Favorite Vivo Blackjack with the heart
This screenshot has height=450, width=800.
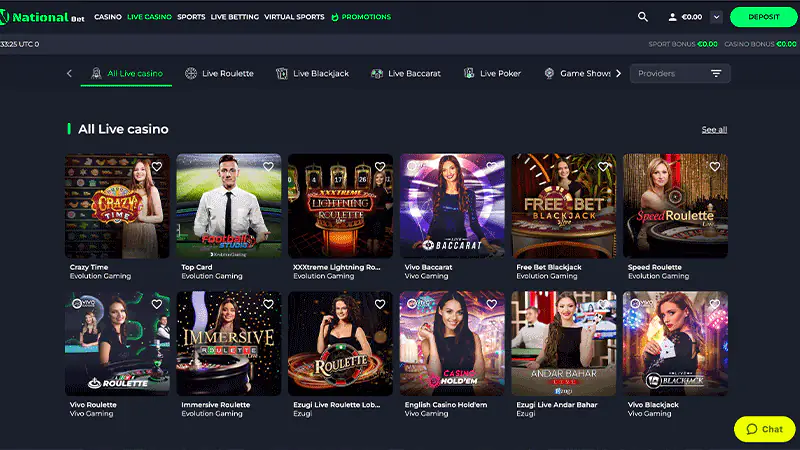(x=715, y=304)
